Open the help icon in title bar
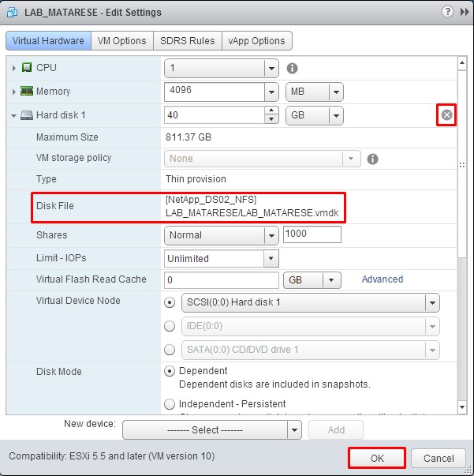 (x=447, y=12)
